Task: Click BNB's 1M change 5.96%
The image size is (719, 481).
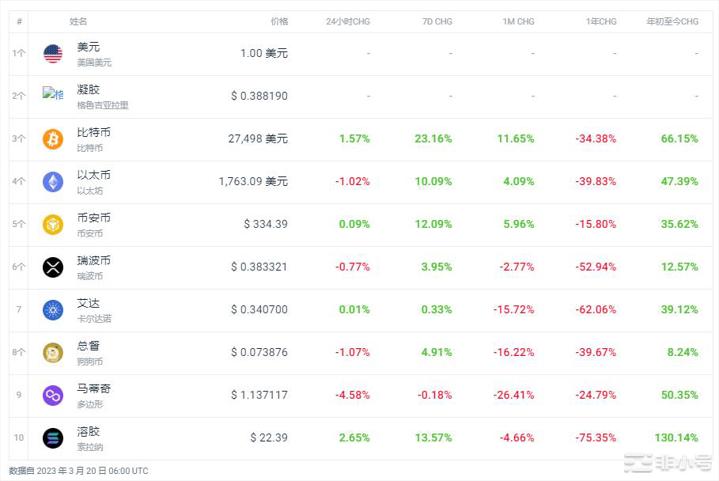Action: 519,224
